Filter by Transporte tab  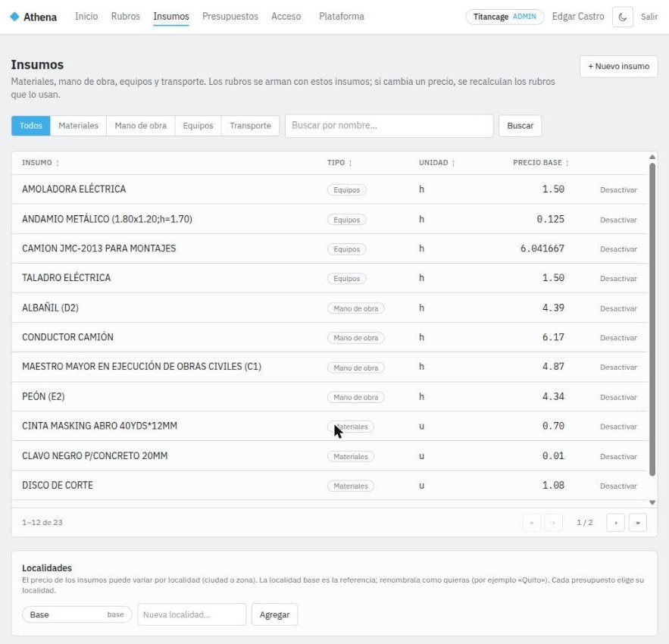[x=251, y=126]
